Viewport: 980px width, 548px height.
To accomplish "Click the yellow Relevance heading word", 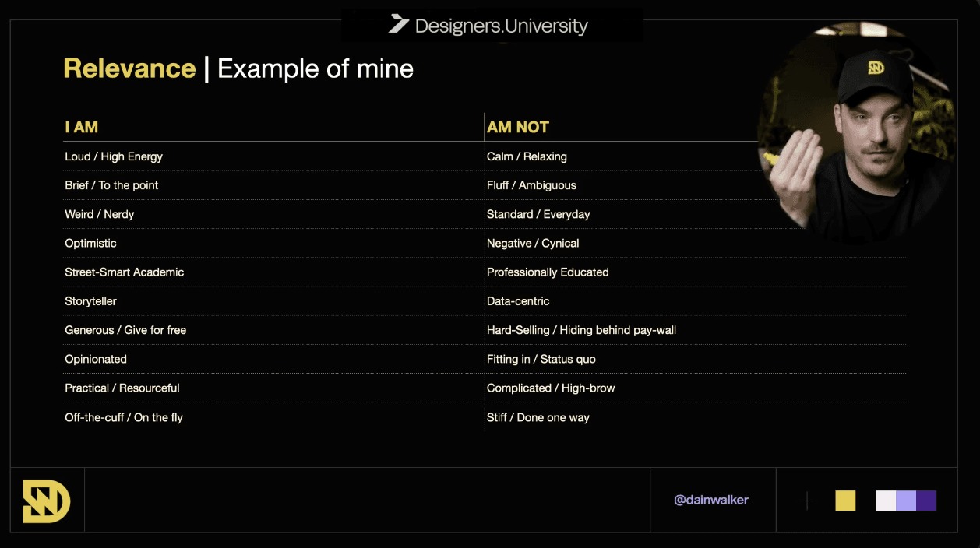I will [x=129, y=68].
